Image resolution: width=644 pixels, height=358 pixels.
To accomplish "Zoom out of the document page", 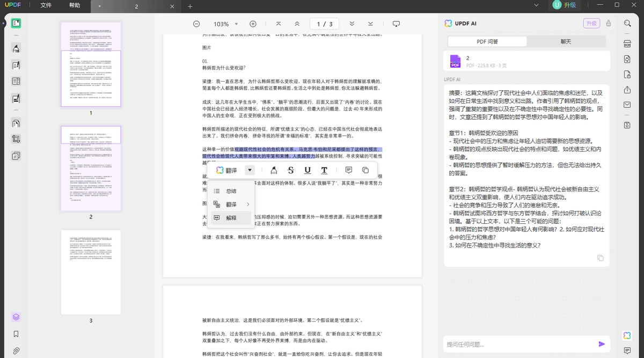I will 196,24.
